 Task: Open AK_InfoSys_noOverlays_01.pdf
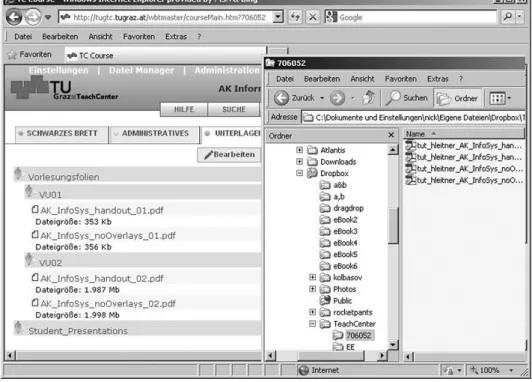pyautogui.click(x=108, y=235)
